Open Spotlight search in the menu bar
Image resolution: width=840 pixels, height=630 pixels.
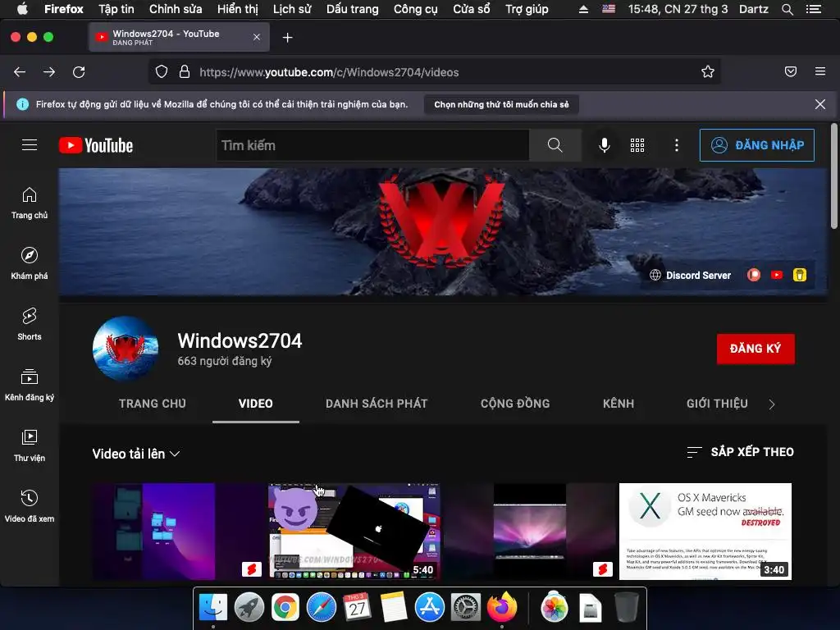click(x=787, y=9)
